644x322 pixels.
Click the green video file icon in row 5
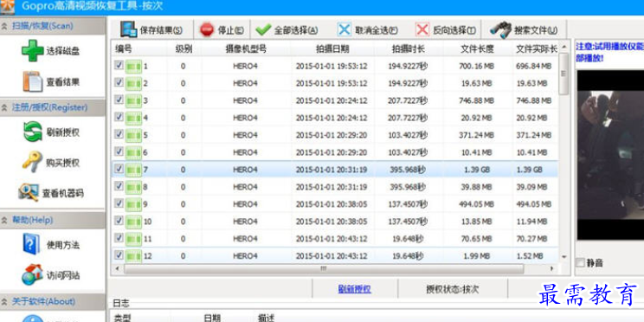click(133, 135)
